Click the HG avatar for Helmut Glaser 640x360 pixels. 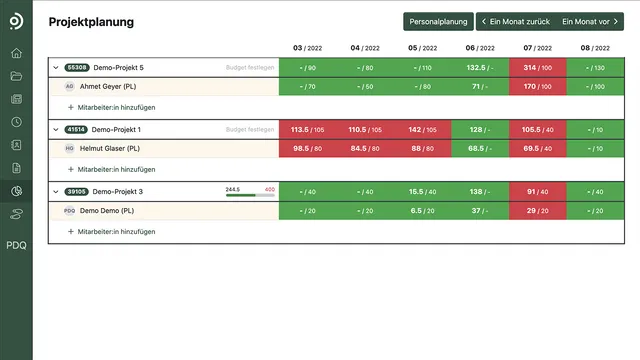[x=69, y=149]
